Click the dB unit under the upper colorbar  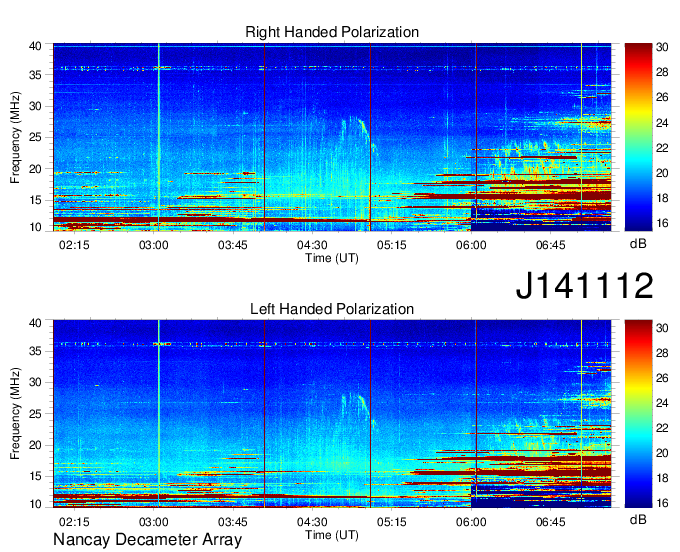[x=638, y=244]
